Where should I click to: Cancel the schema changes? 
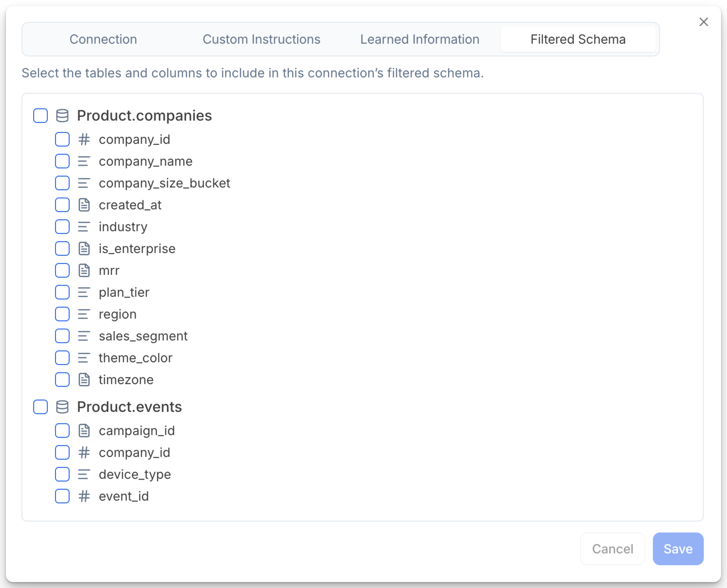(x=612, y=549)
